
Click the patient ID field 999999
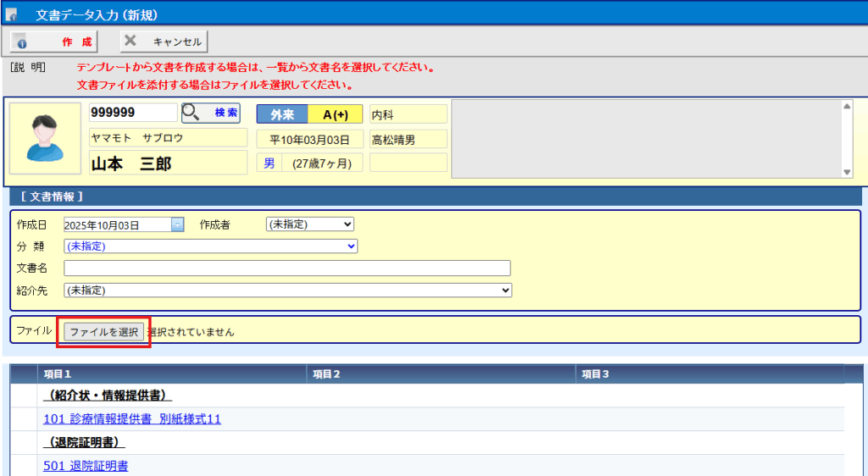pos(133,113)
